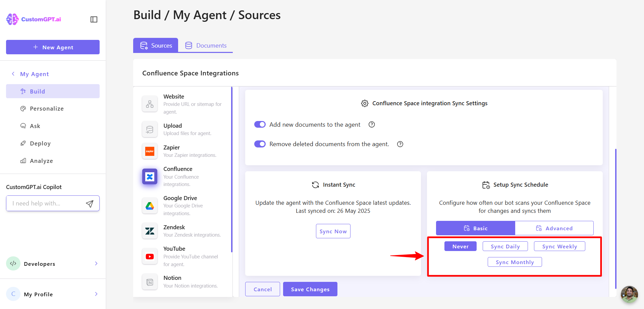Open the Ask menu item

pos(53,126)
